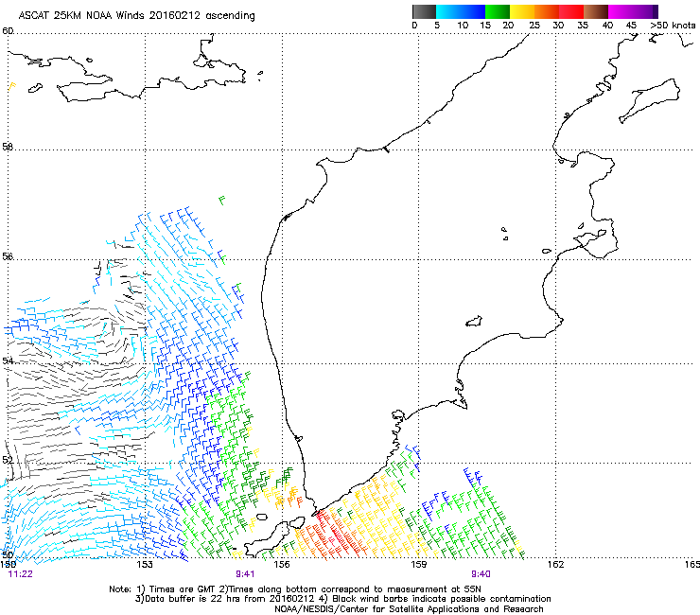Click the red 30-35 knots legend swatch
The image size is (700, 615).
pyautogui.click(x=571, y=11)
